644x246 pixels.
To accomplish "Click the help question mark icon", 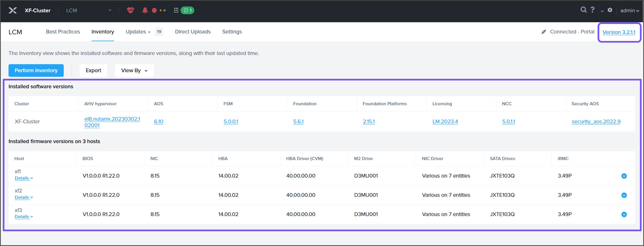I will 592,10.
